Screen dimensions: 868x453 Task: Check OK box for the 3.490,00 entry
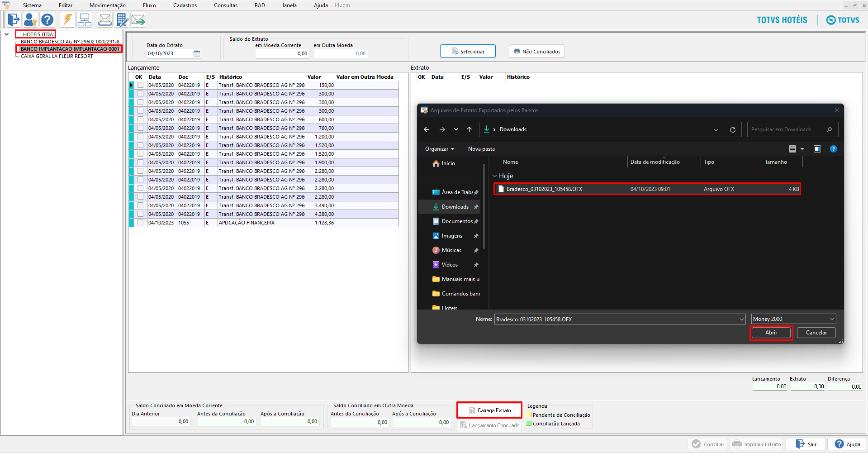(x=141, y=205)
